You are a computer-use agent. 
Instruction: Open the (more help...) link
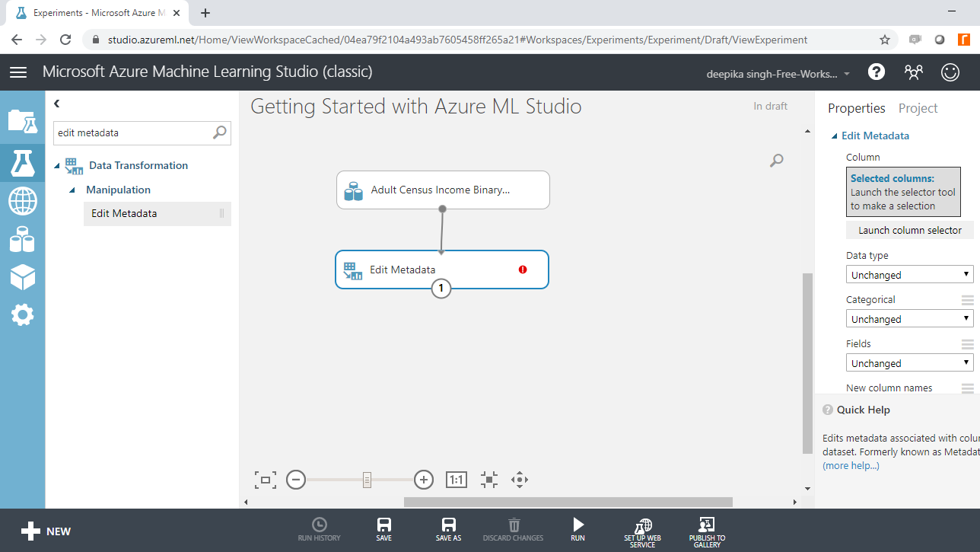[851, 465]
